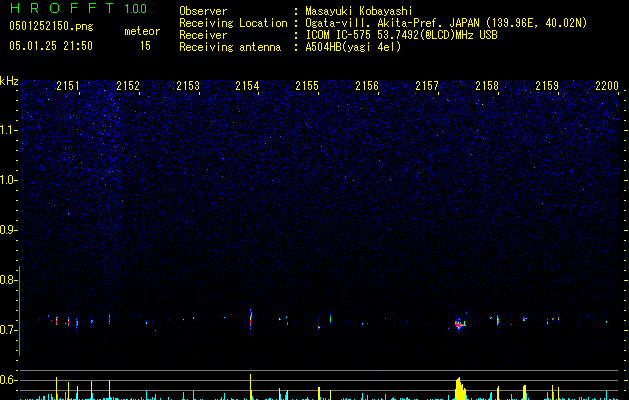
Task: Click the 2156 time marker
Action: pos(367,86)
